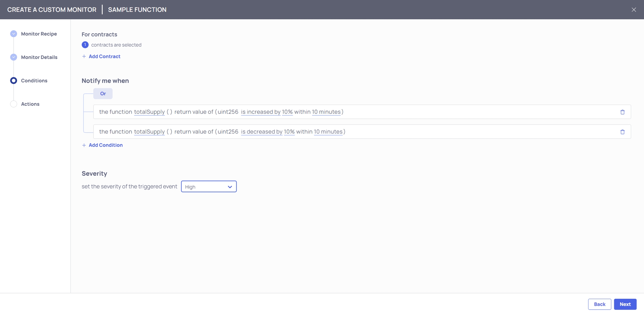Delete the 'is decreased by' condition
Image resolution: width=644 pixels, height=315 pixels.
click(x=622, y=132)
